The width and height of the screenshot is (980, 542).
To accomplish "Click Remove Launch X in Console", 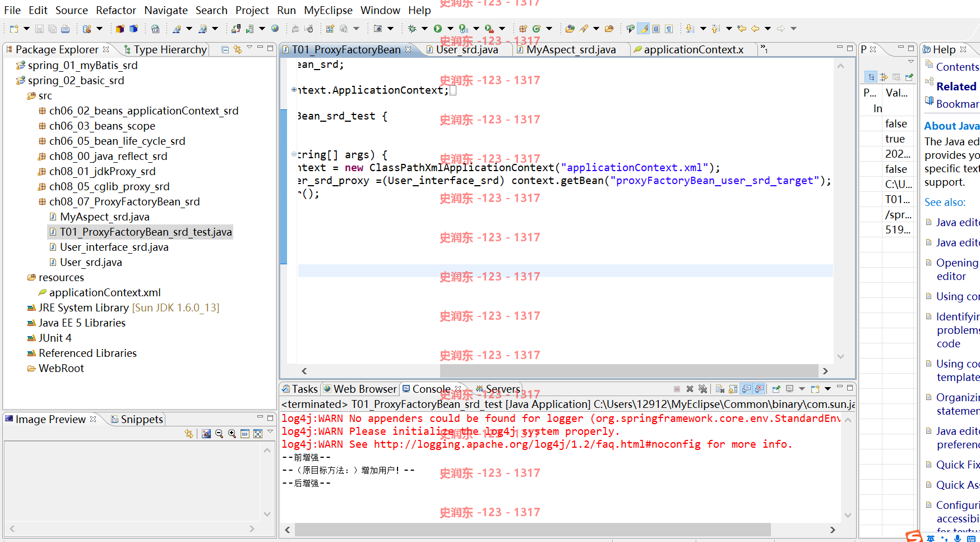I will (x=690, y=389).
